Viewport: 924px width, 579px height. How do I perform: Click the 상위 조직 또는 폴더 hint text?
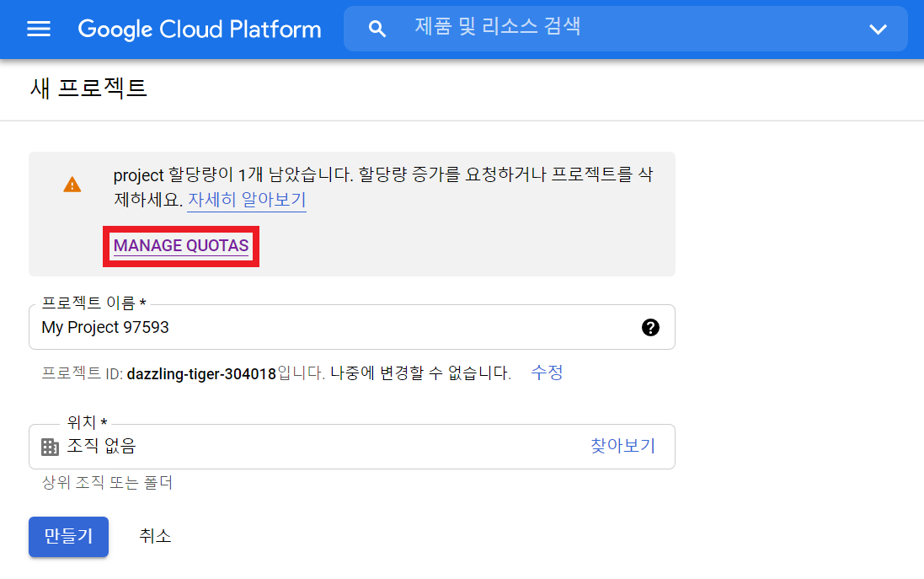pyautogui.click(x=107, y=483)
